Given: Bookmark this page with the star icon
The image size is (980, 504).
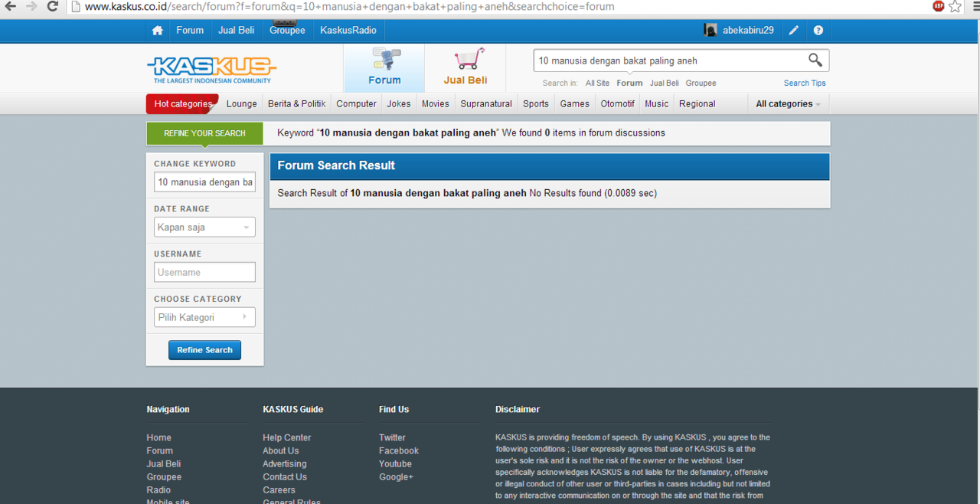Looking at the screenshot, I should point(955,6).
